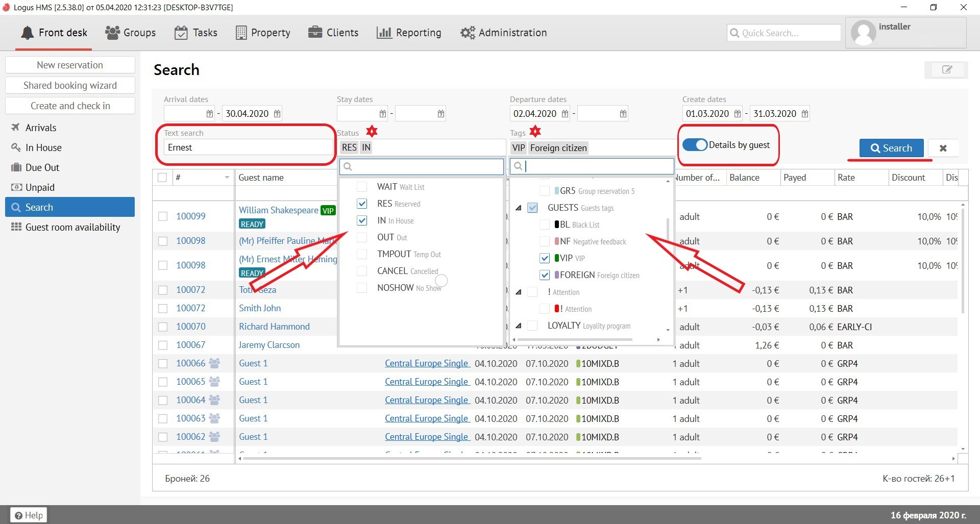Clear search filters with the X button

[x=943, y=148]
